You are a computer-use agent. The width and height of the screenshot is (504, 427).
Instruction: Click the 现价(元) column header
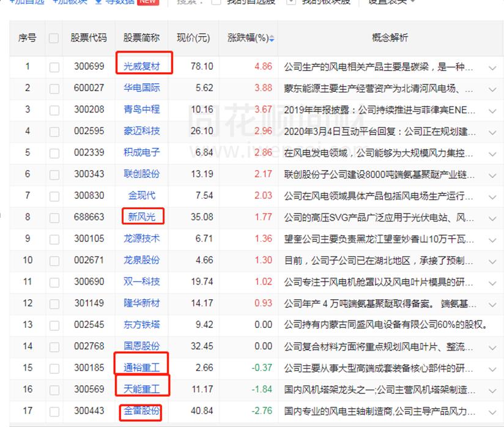(x=193, y=38)
